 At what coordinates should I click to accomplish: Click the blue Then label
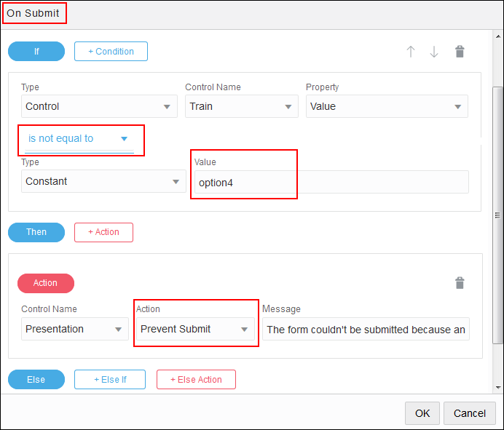tap(36, 232)
